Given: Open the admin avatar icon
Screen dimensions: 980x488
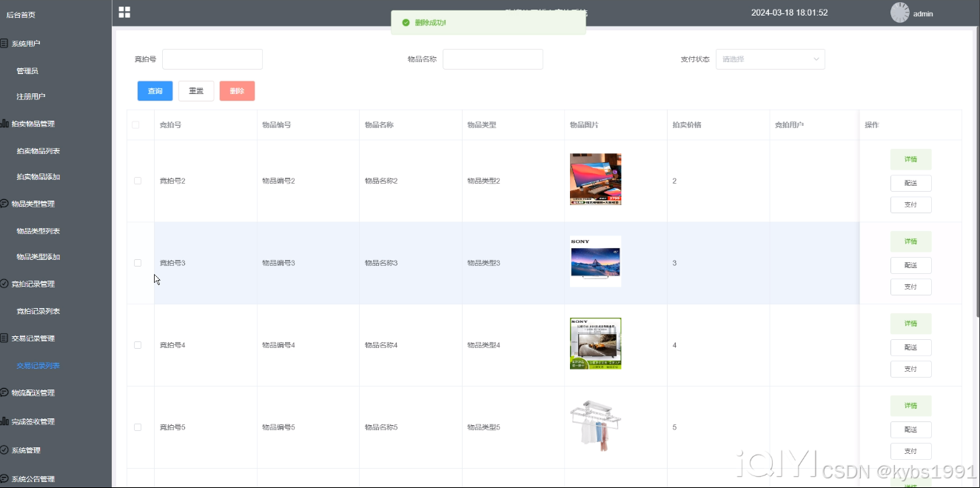Looking at the screenshot, I should [x=899, y=13].
